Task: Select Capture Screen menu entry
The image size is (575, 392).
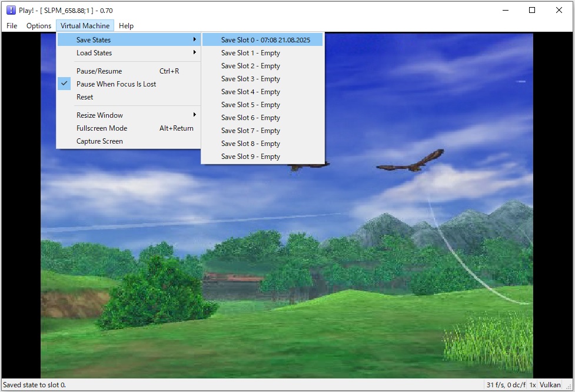Action: click(129, 141)
